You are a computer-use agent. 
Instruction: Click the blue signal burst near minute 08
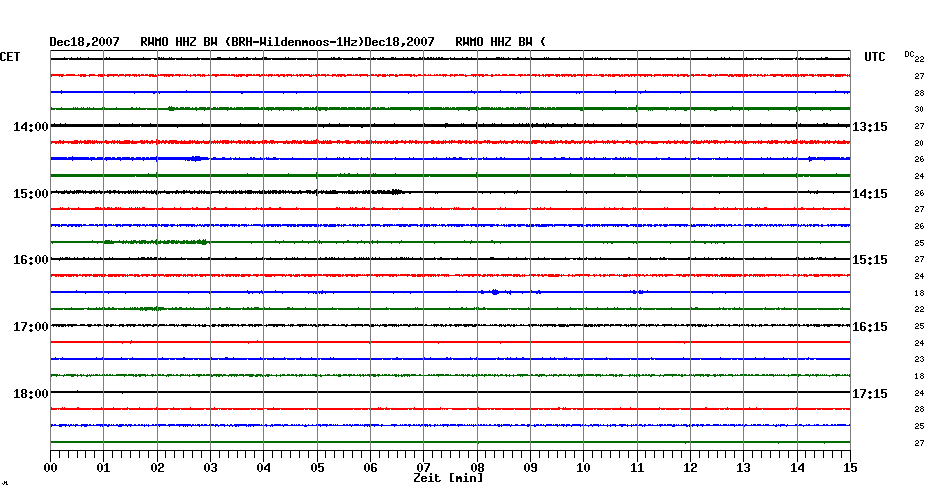click(x=494, y=292)
